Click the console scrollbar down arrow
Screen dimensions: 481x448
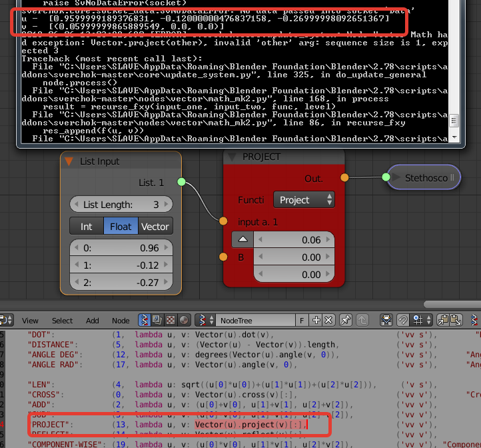point(454,137)
